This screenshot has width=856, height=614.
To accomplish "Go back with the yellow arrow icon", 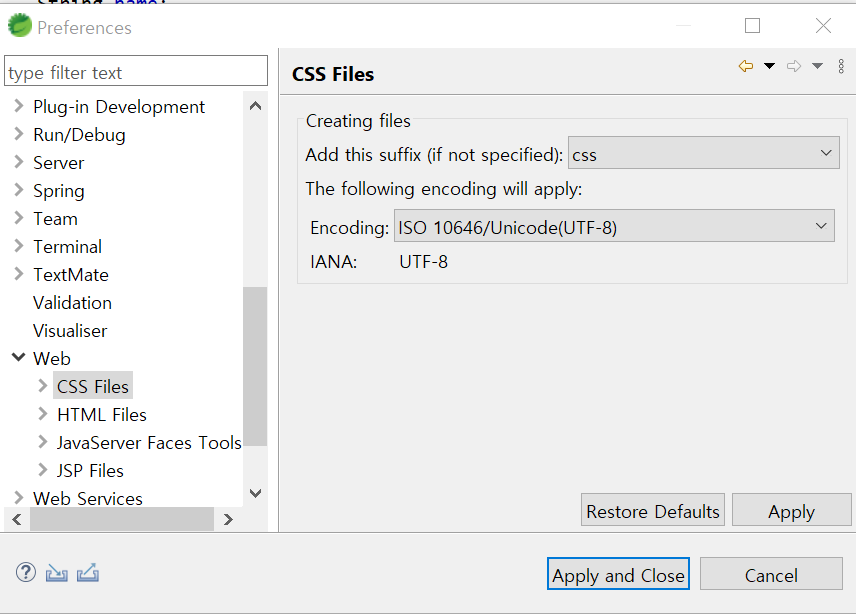I will tap(746, 66).
